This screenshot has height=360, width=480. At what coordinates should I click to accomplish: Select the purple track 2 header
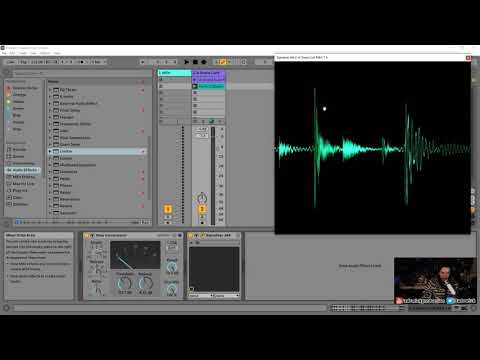coord(208,73)
